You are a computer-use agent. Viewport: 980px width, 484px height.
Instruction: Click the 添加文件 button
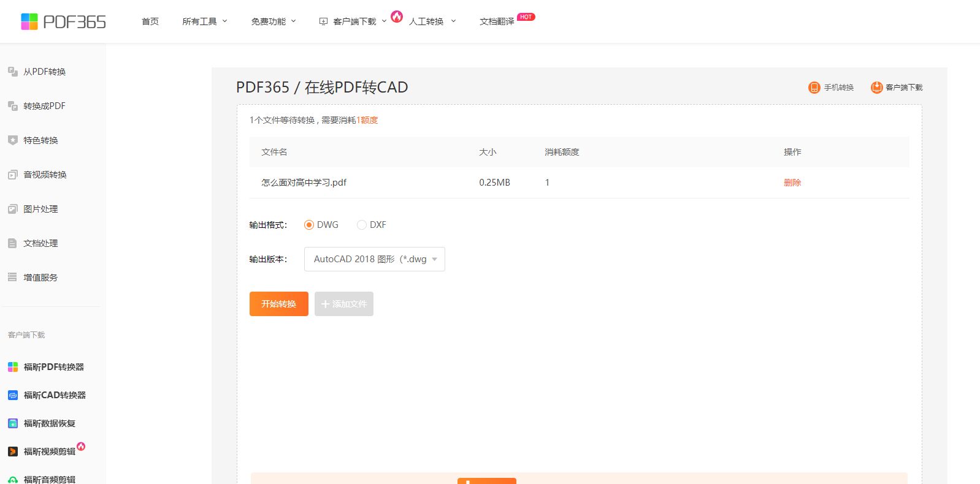tap(344, 304)
